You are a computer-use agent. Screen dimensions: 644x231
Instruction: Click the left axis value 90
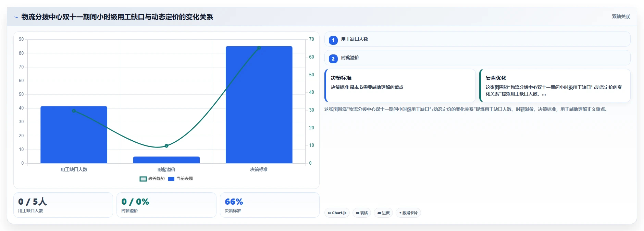(21, 39)
